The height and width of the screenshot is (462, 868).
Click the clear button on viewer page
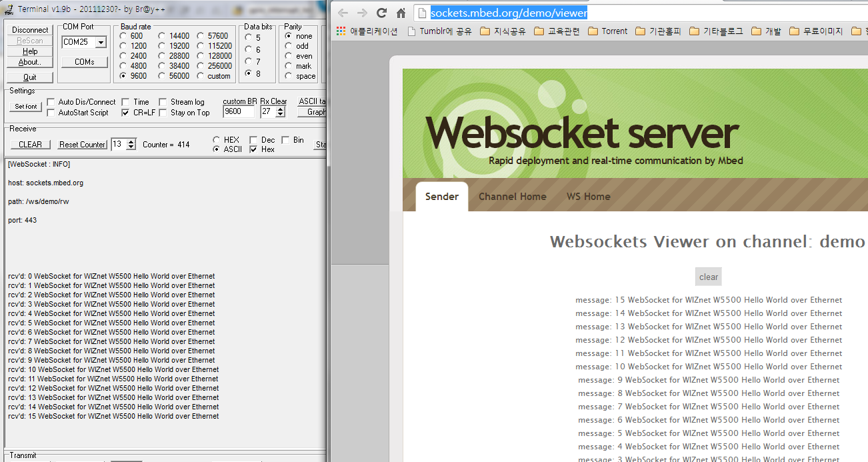[708, 277]
